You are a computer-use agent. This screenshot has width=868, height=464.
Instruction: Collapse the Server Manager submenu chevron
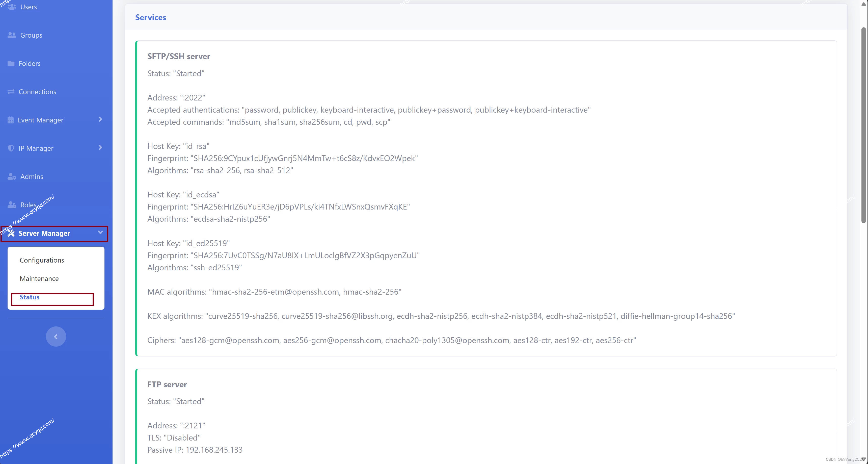(x=100, y=233)
